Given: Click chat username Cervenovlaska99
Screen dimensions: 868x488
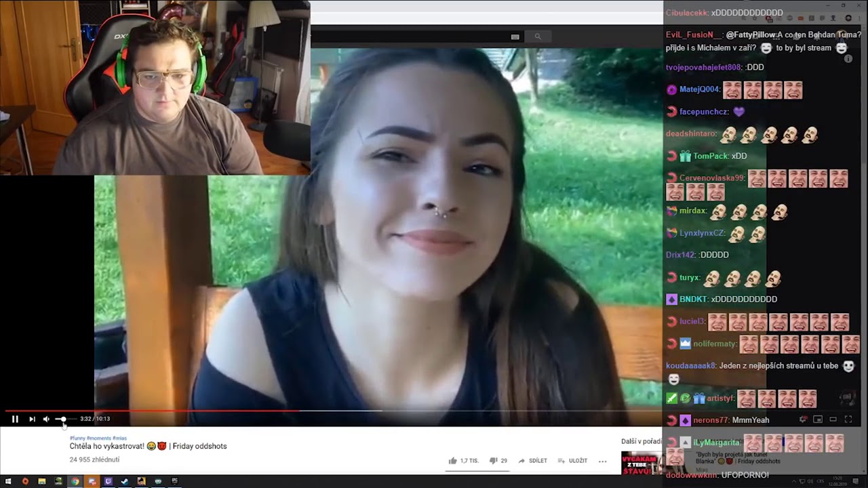Looking at the screenshot, I should 712,178.
